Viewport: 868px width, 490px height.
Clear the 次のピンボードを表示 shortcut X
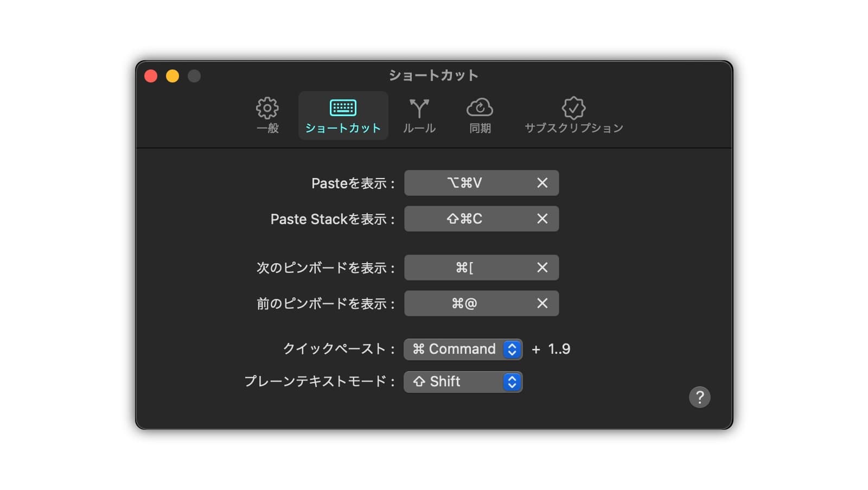click(x=542, y=268)
